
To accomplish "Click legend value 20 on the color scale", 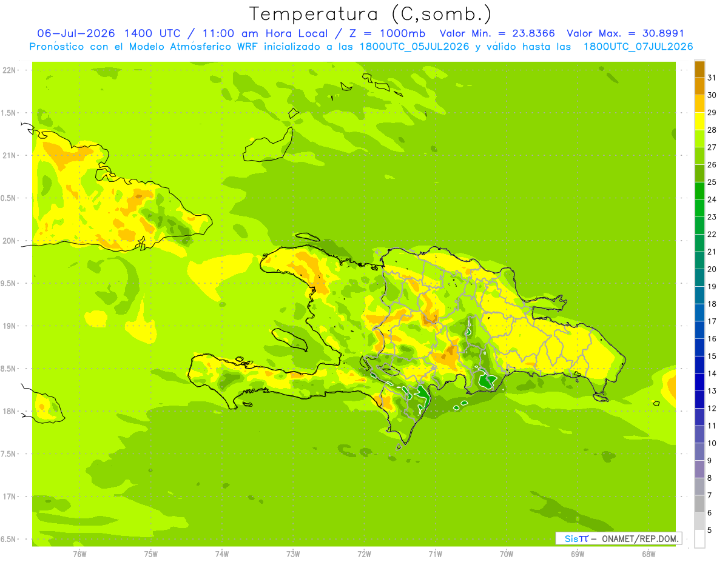I will click(712, 269).
